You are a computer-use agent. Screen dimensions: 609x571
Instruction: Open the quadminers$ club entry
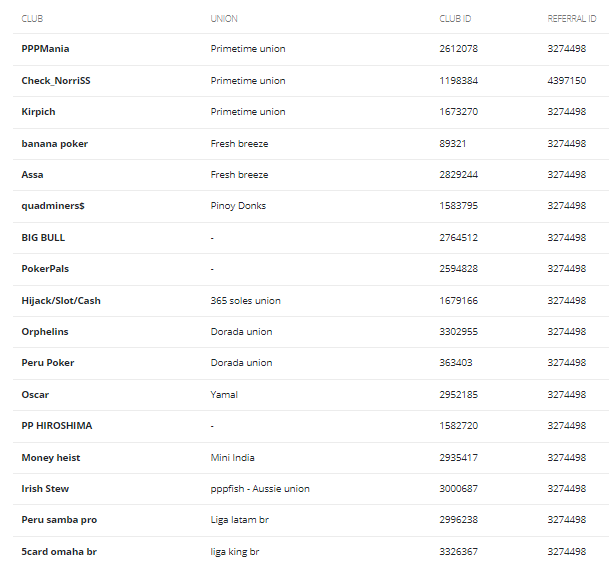pos(53,206)
